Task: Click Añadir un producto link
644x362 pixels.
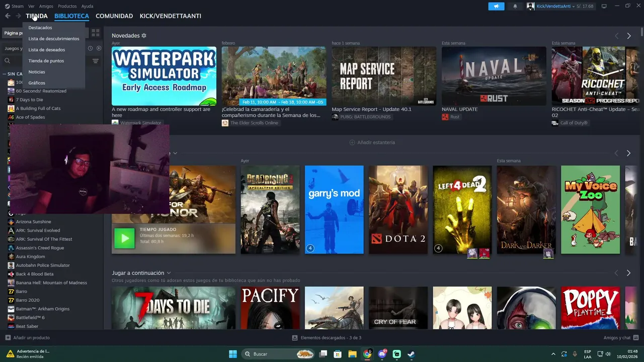Action: click(x=31, y=337)
